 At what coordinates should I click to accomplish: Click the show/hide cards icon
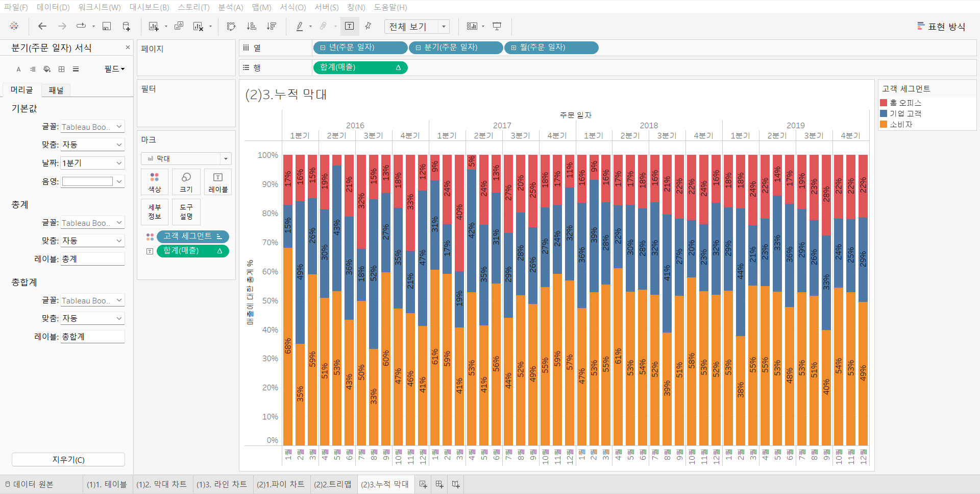[472, 26]
